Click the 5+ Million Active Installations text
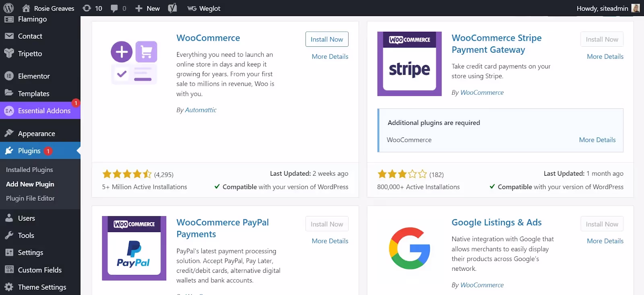The image size is (644, 295). pos(144,187)
